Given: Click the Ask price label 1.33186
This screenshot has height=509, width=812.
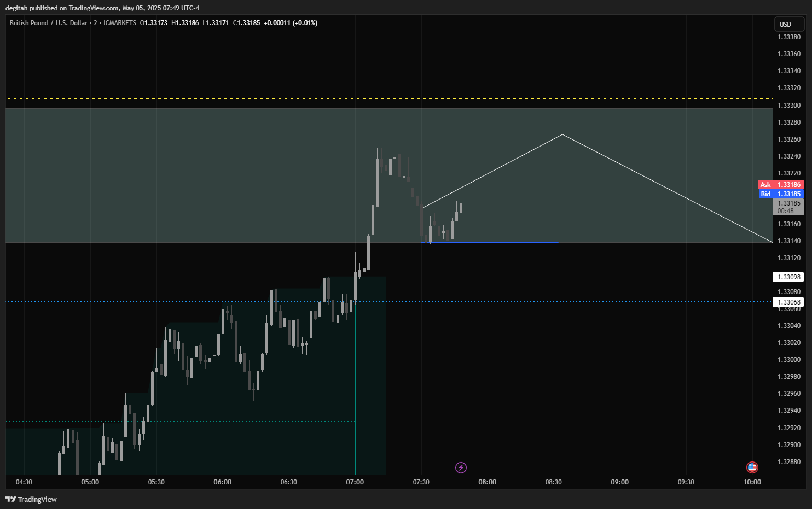Looking at the screenshot, I should click(x=781, y=185).
